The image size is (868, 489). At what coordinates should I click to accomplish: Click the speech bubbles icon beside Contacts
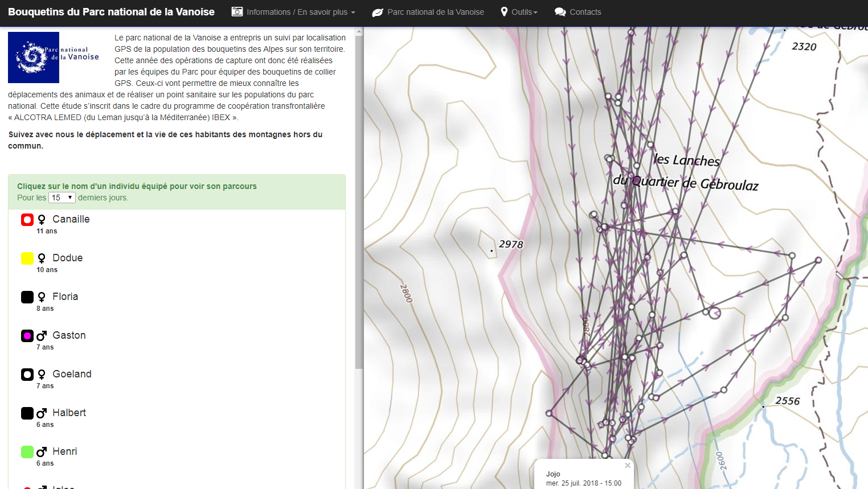[560, 12]
